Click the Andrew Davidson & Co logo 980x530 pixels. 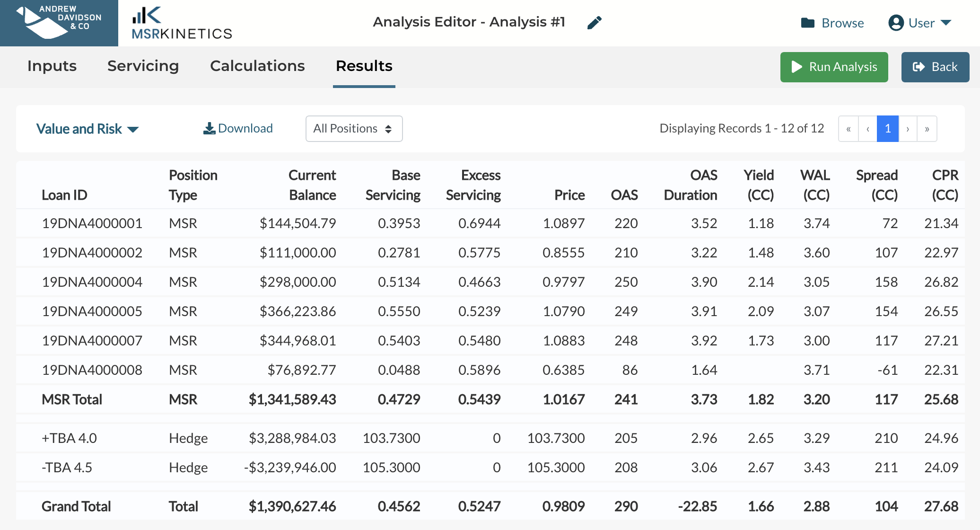pyautogui.click(x=59, y=23)
